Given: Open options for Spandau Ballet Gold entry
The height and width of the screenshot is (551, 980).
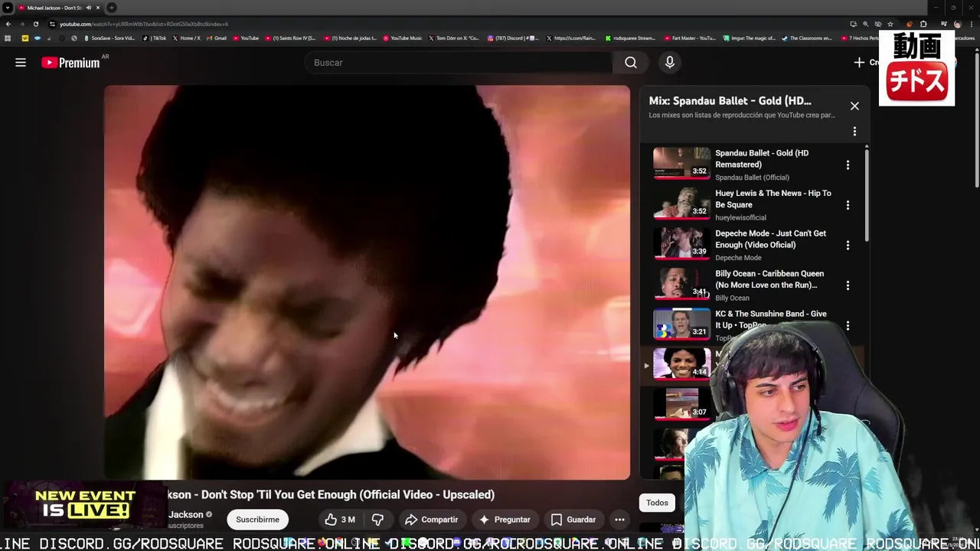Looking at the screenshot, I should coord(848,165).
